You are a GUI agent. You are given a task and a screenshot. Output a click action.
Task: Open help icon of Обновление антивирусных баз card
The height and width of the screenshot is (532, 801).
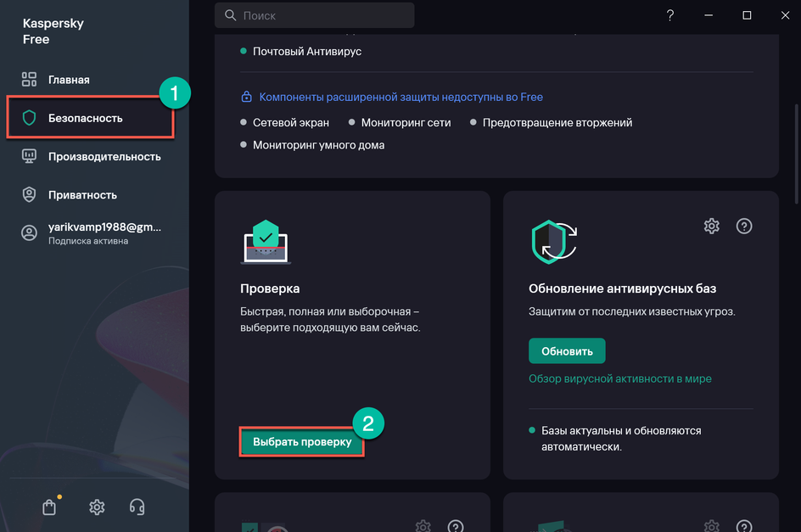744,226
